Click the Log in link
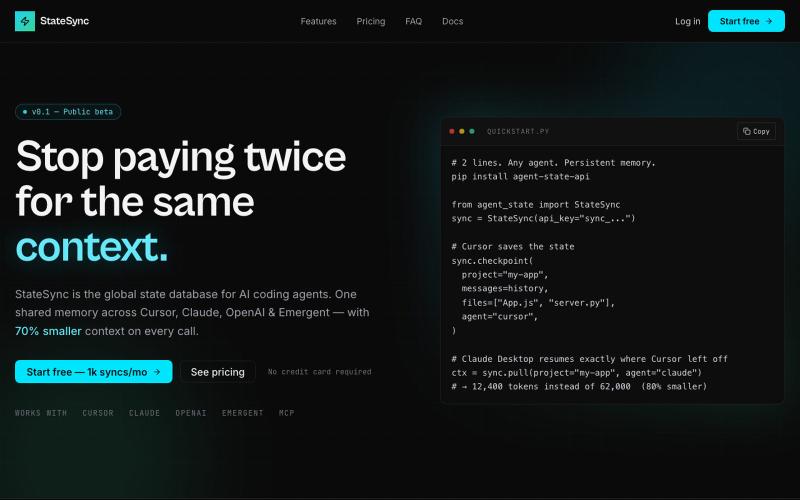This screenshot has height=500, width=800. pos(687,21)
